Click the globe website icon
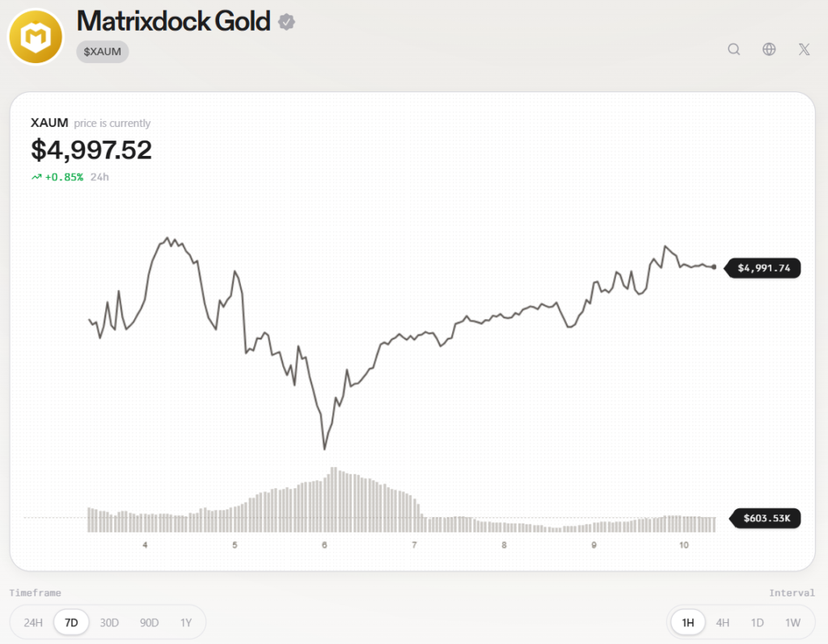Screen dimensions: 828x644 [768, 49]
